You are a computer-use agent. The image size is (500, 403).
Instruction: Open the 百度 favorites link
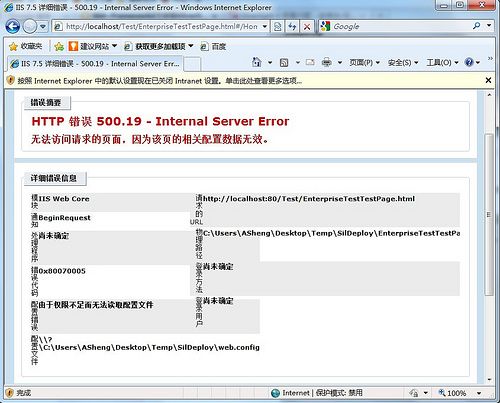point(213,47)
